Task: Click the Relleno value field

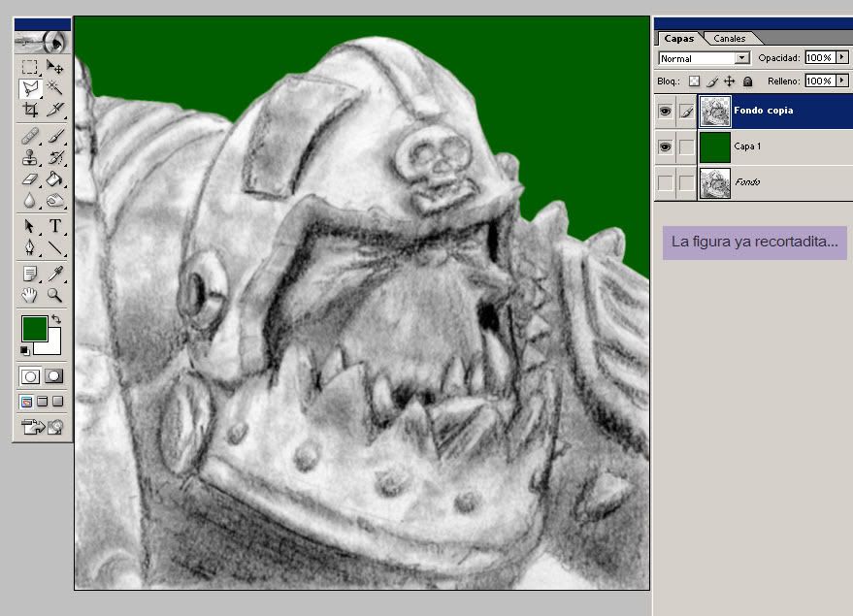Action: [x=819, y=81]
